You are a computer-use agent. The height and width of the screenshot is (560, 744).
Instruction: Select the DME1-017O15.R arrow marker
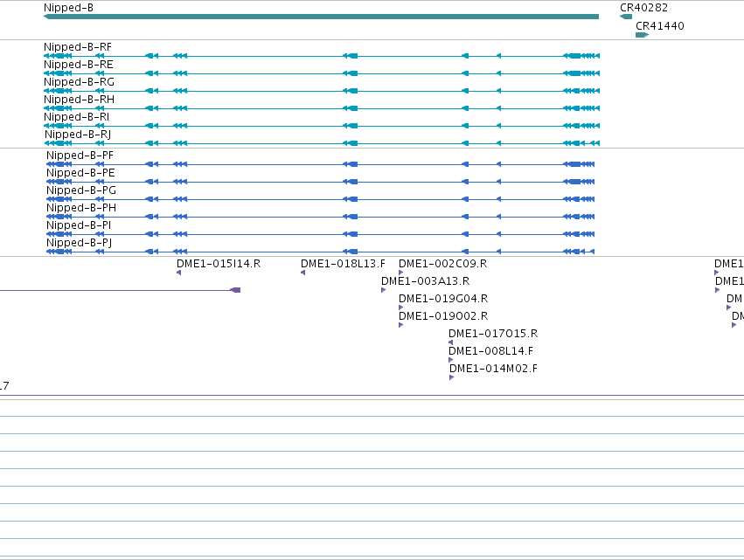[451, 342]
